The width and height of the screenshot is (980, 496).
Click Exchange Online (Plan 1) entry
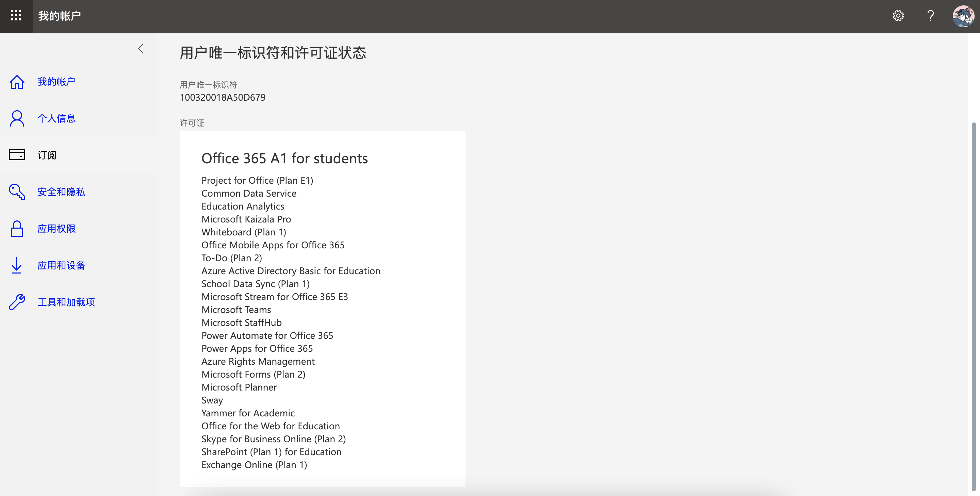click(x=254, y=465)
